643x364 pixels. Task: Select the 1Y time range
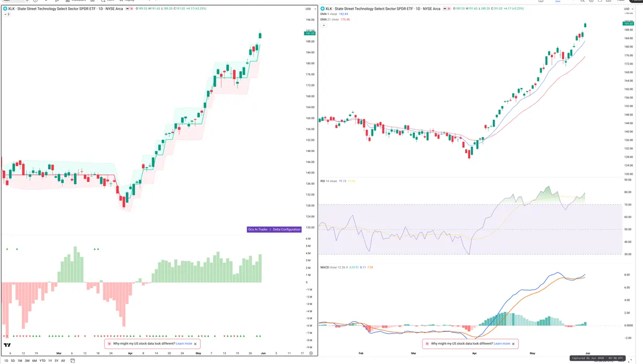(x=50, y=361)
